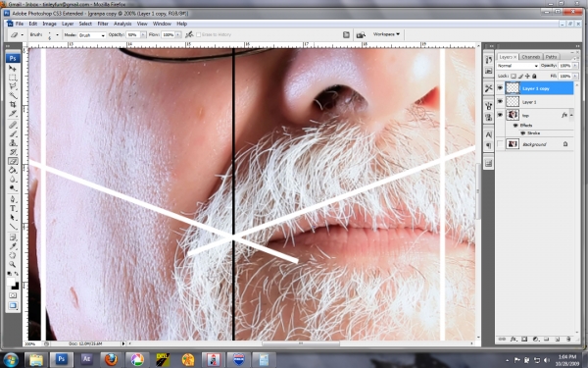Open the File menu
This screenshot has height=368, width=588.
20,24
